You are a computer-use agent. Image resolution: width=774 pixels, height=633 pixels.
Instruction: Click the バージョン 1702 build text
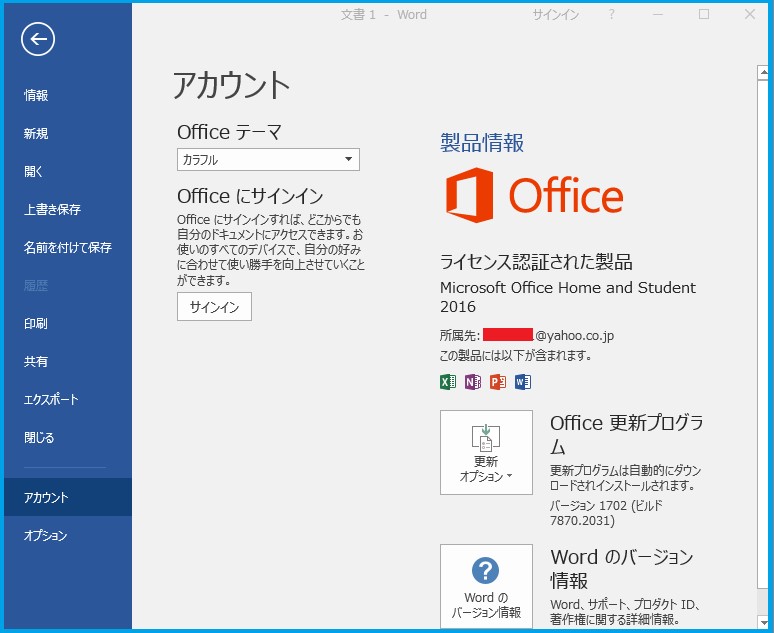pos(606,513)
